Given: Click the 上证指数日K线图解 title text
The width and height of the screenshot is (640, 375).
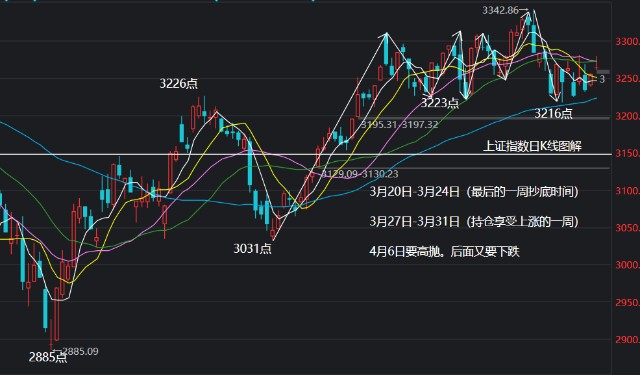Looking at the screenshot, I should 532,146.
